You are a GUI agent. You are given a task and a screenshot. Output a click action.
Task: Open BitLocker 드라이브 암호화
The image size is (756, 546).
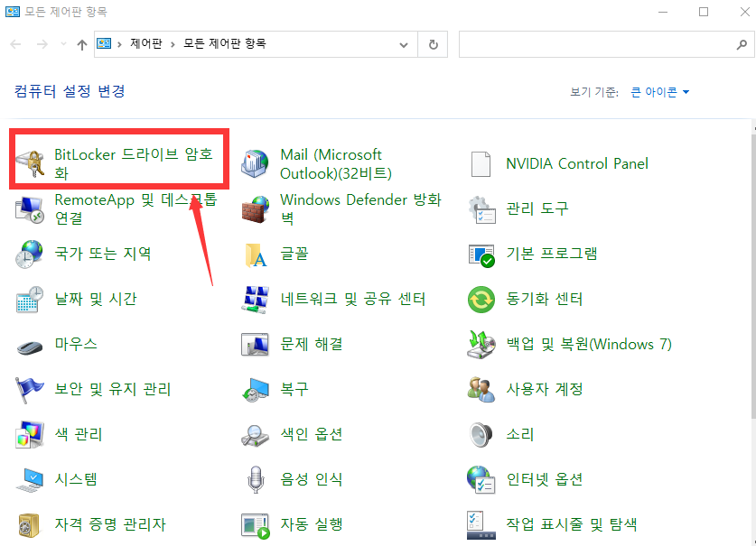(x=117, y=162)
